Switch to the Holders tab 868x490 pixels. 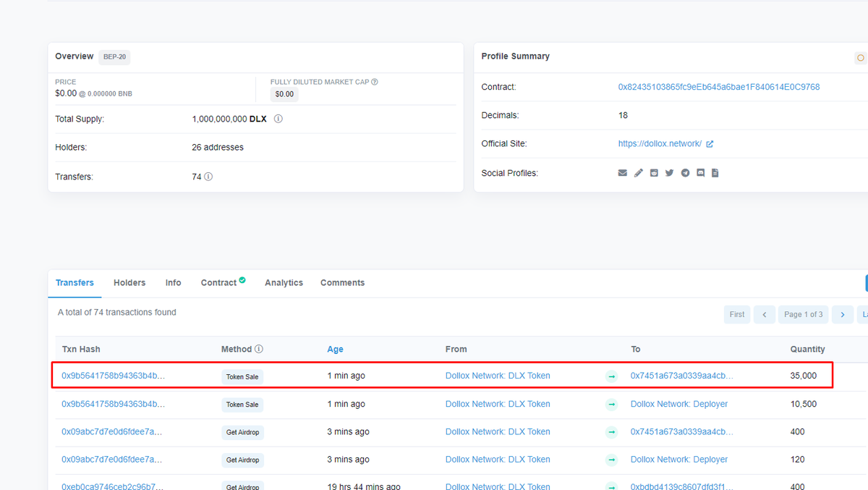point(129,283)
